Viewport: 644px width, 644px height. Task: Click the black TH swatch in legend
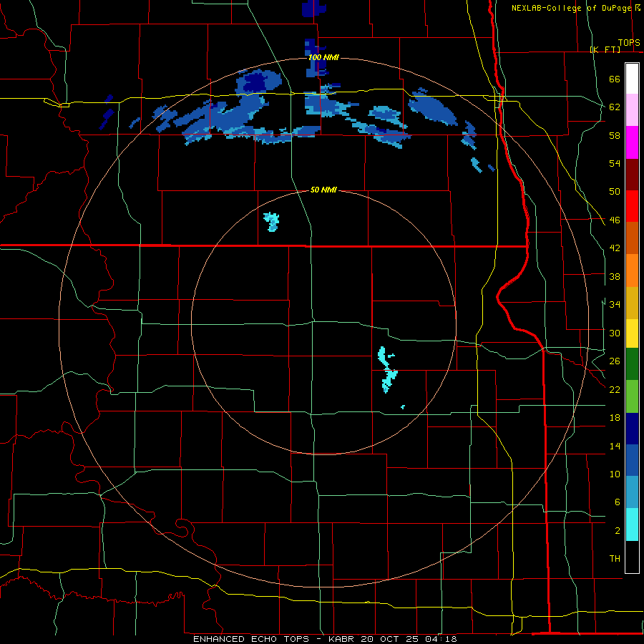(632, 557)
